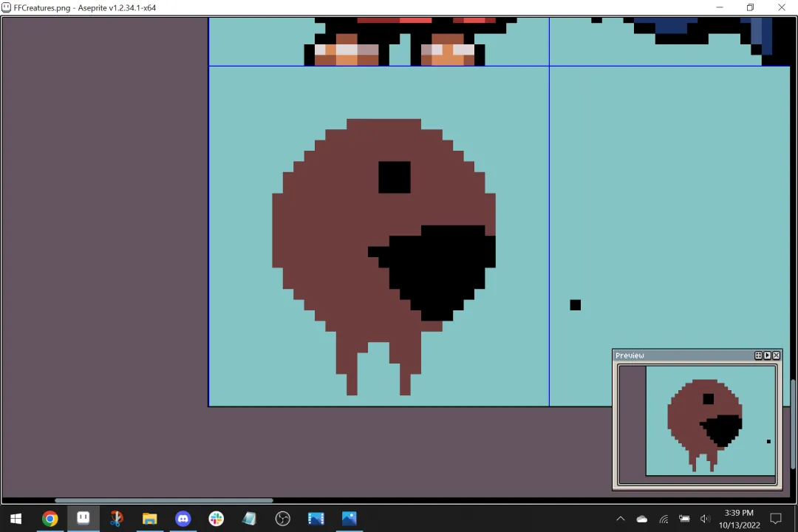
Task: Open the Windows notification center
Action: tap(776, 519)
